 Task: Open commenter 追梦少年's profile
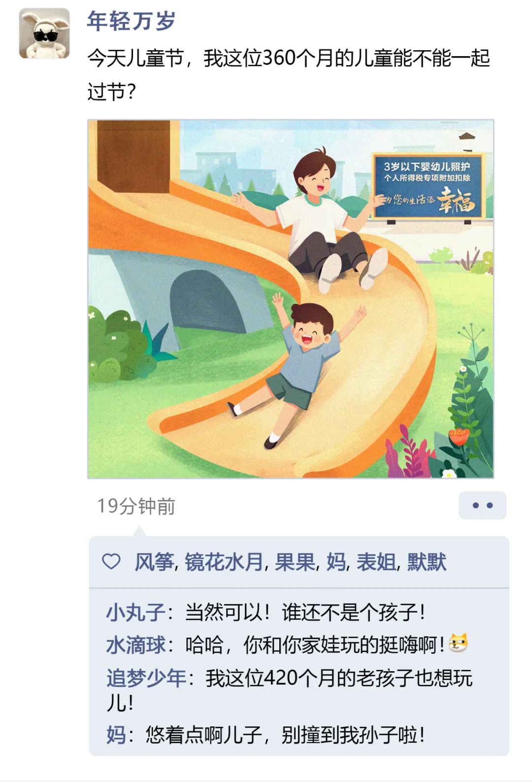146,678
